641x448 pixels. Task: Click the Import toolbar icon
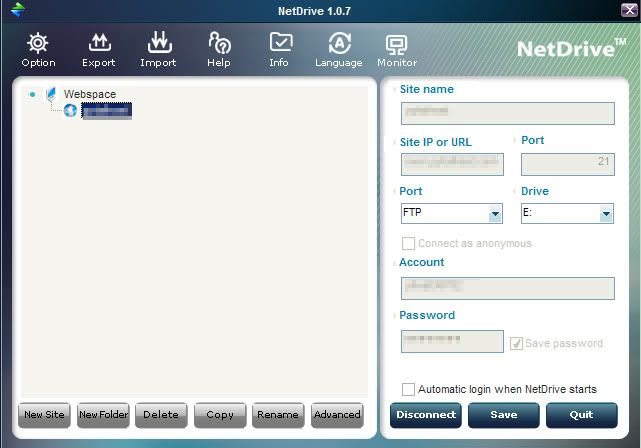click(x=158, y=45)
